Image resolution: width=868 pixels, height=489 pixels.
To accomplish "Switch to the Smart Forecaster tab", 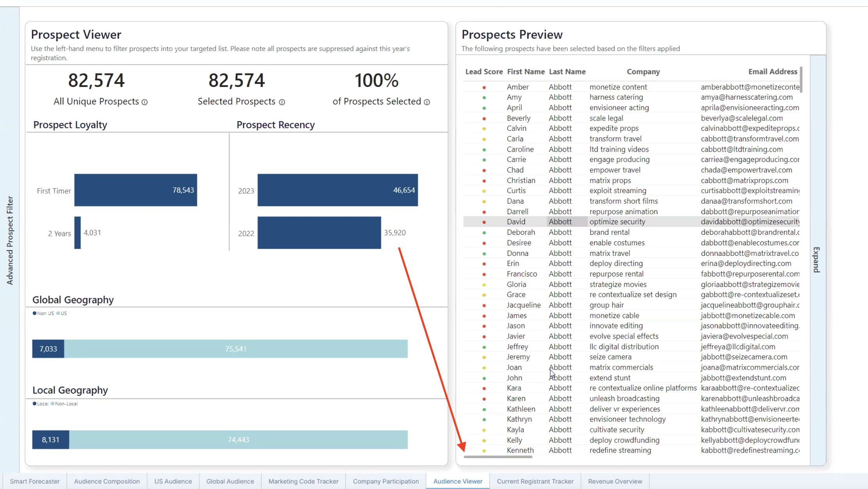I will (x=35, y=481).
